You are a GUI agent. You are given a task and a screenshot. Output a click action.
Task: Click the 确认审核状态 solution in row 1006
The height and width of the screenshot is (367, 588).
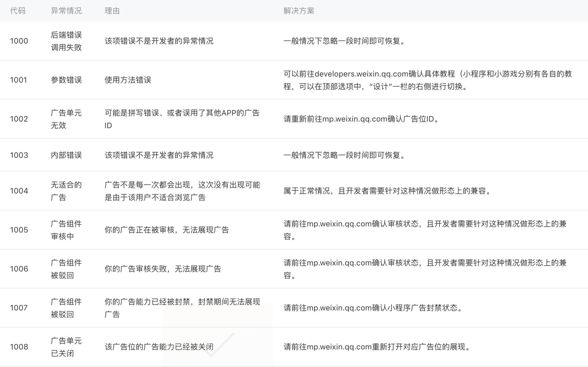click(x=425, y=269)
